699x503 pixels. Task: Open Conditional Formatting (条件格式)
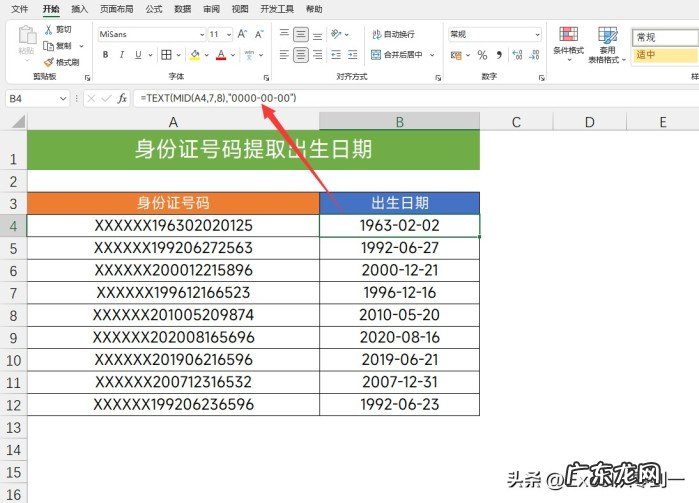coord(568,43)
